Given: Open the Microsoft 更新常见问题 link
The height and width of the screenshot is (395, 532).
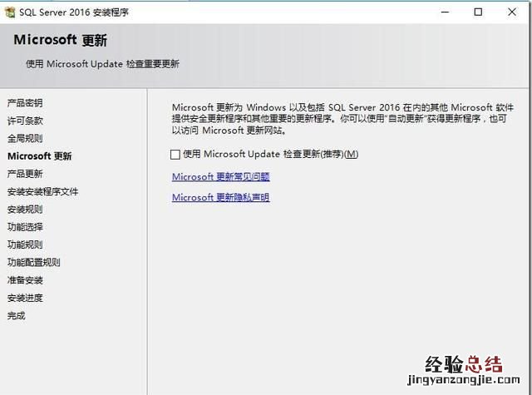Looking at the screenshot, I should point(221,177).
